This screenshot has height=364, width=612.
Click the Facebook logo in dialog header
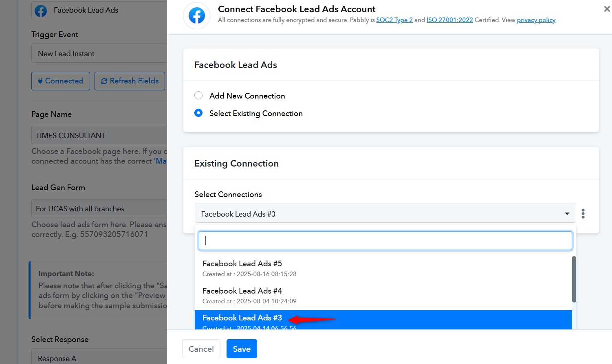click(x=197, y=16)
